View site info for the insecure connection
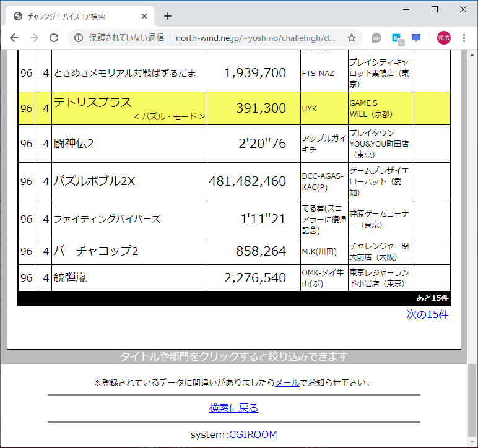This screenshot has width=478, height=448. pyautogui.click(x=79, y=38)
